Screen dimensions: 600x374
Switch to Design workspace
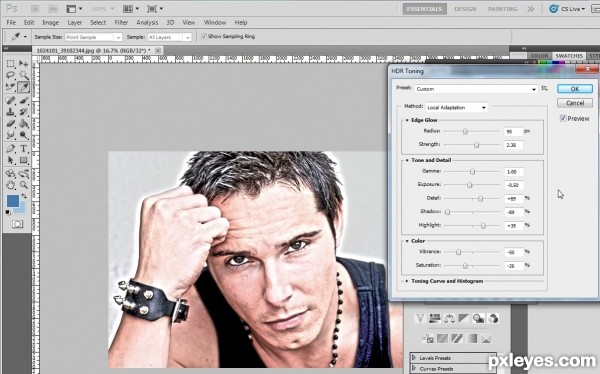pos(465,9)
